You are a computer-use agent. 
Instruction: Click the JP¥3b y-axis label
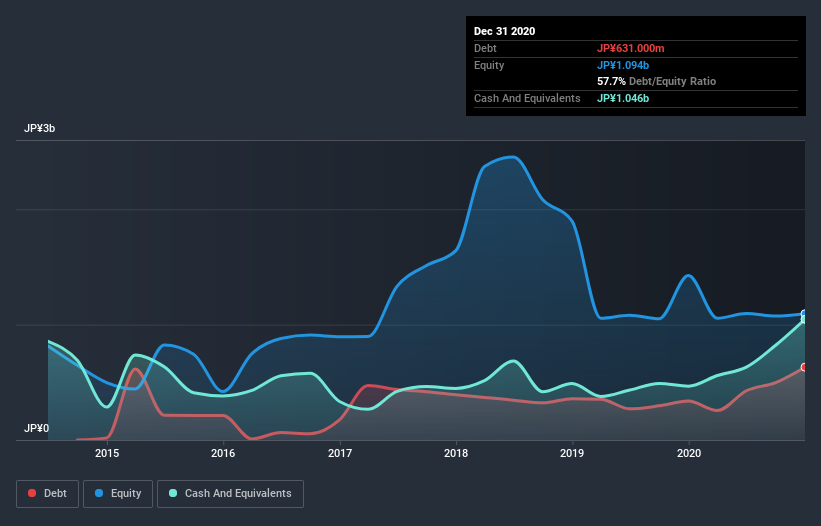39,128
